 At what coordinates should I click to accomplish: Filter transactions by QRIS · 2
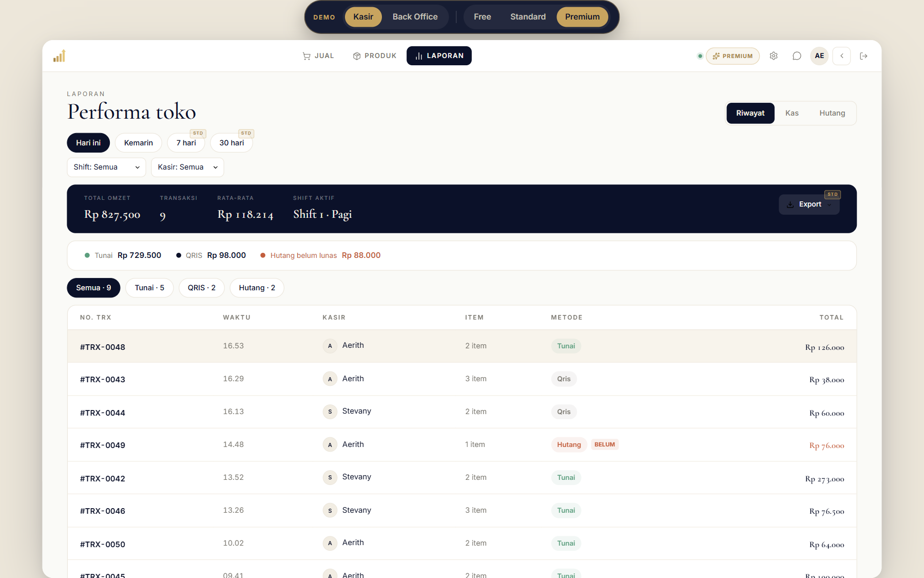202,288
